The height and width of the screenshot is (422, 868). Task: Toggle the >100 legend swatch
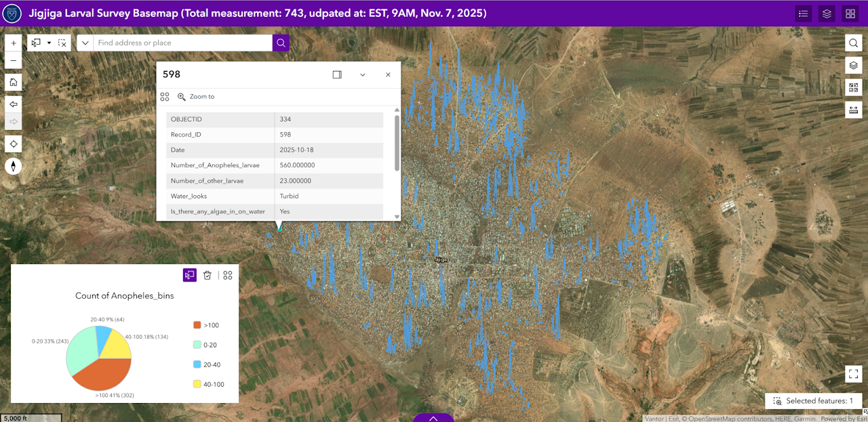click(197, 325)
